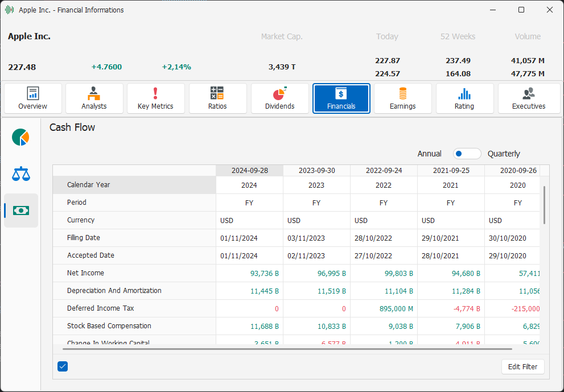The width and height of the screenshot is (564, 392).
Task: Select the cash flow money sidebar icon
Action: coord(21,211)
